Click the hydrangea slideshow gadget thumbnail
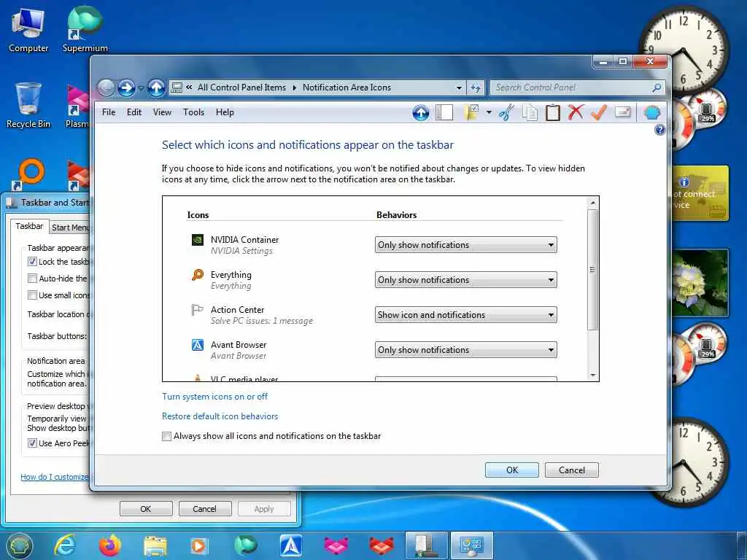 click(x=700, y=283)
